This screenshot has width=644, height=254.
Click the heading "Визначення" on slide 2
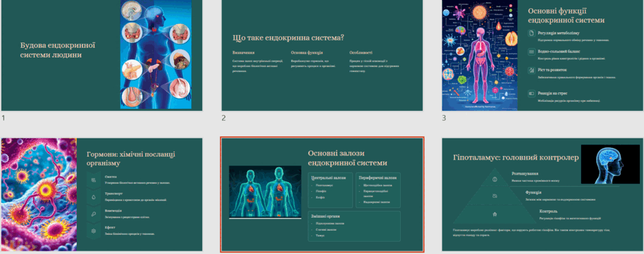[243, 53]
